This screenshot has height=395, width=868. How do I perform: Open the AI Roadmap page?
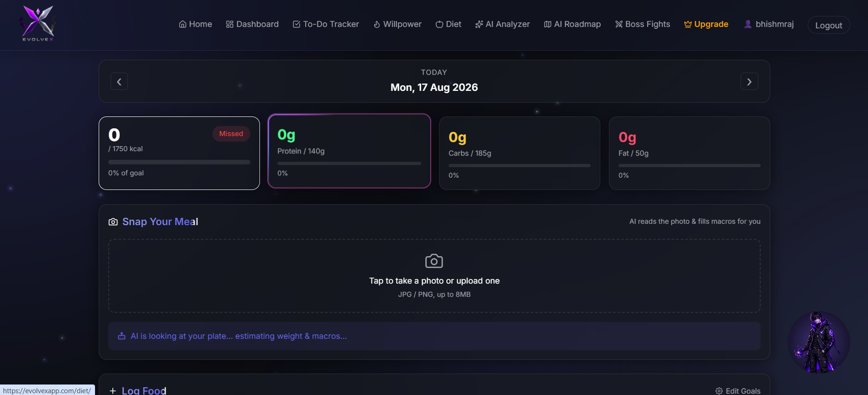(x=572, y=24)
